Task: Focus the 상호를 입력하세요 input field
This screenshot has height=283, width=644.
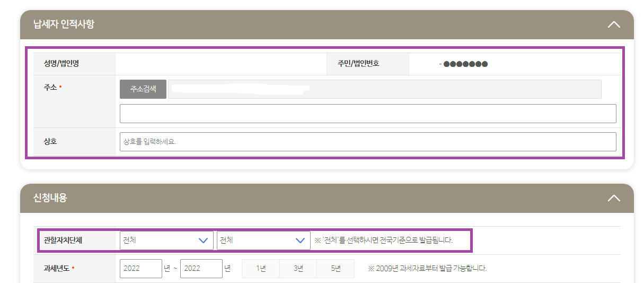Action: tap(368, 142)
